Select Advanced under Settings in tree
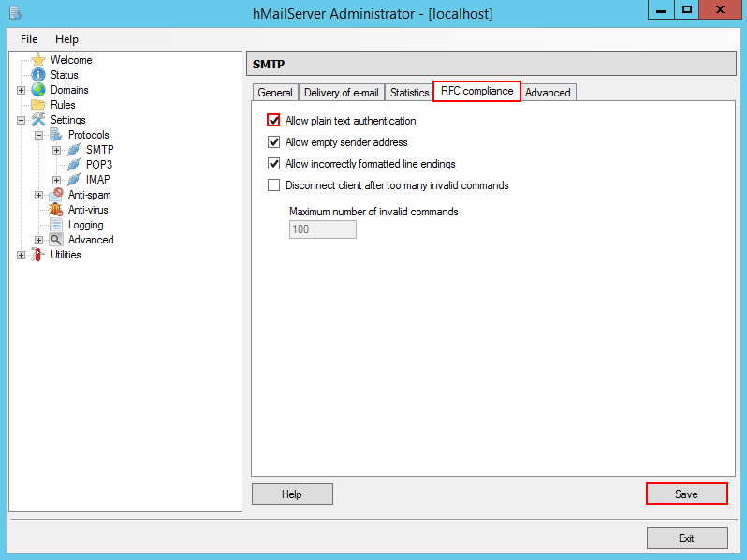The image size is (747, 560). 91,240
